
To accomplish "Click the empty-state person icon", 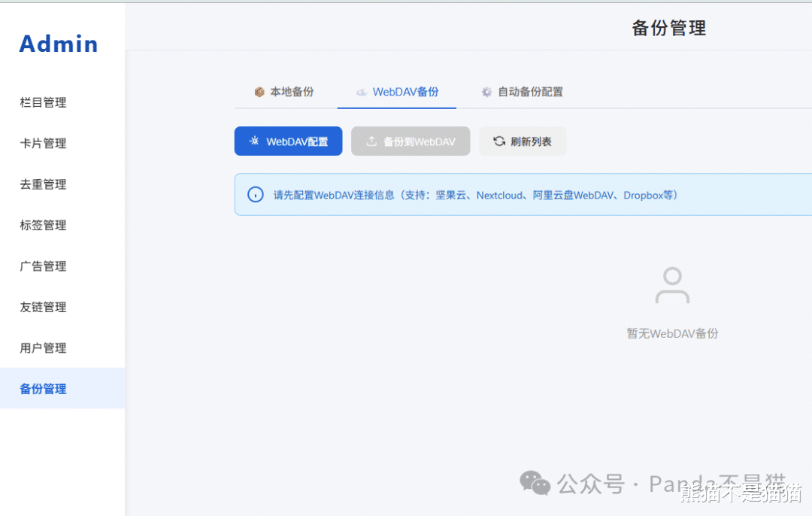I will [672, 285].
